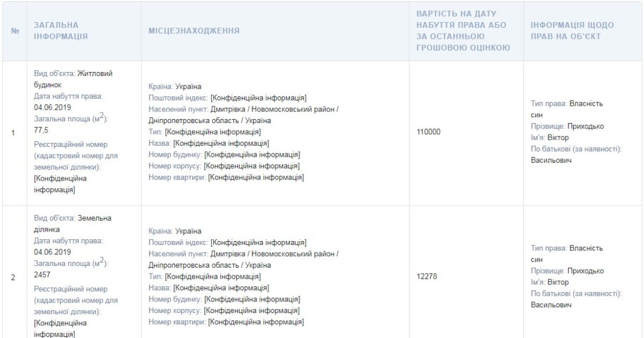Screen dimensions: 644x338
Task: Click the "Місцезнаходження" column header
Action: 194,31
